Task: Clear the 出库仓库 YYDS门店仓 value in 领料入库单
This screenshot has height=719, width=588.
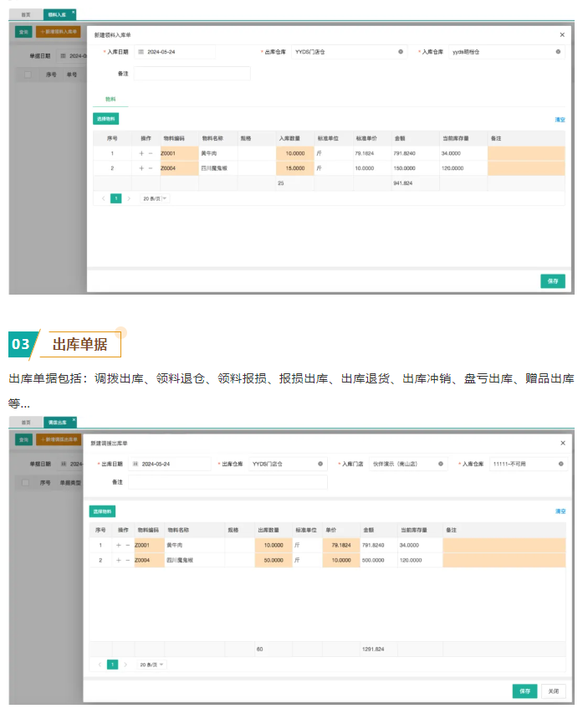Action: [x=401, y=52]
